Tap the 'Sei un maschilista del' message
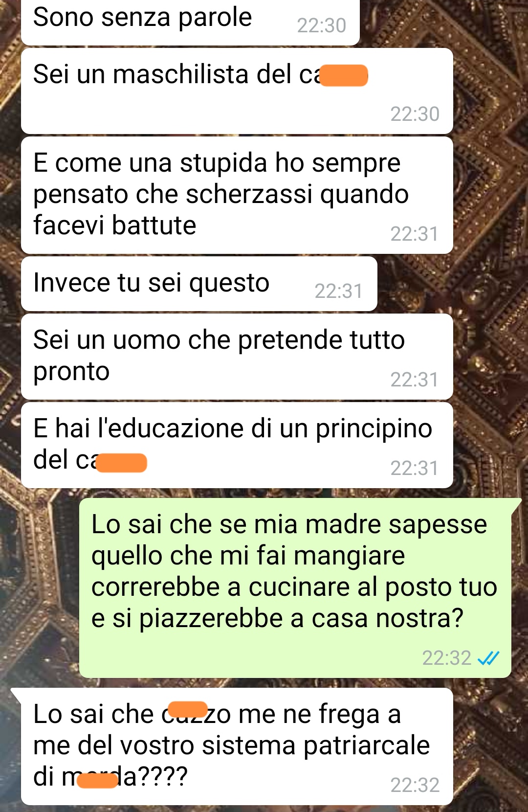528x812 pixels. click(237, 91)
